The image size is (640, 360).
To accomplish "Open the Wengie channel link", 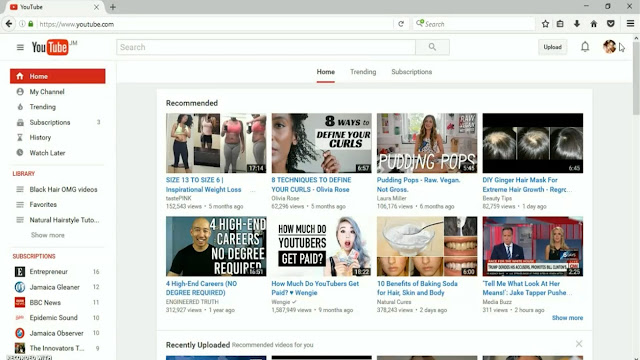I will click(281, 302).
